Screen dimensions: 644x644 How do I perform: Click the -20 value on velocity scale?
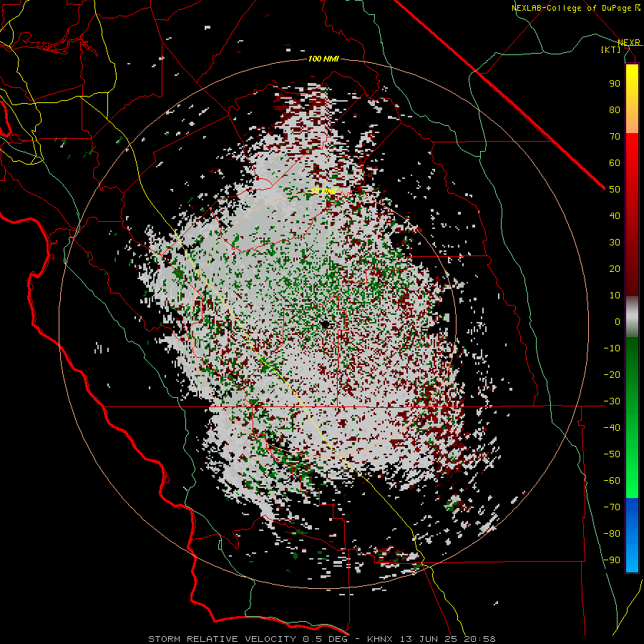tap(612, 374)
